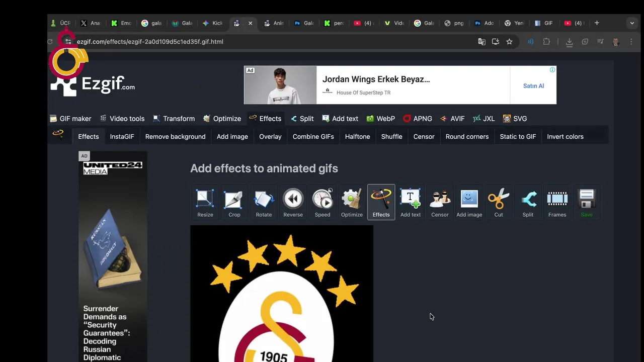The width and height of the screenshot is (644, 362).
Task: Click the Satın Al ad button
Action: [x=533, y=86]
